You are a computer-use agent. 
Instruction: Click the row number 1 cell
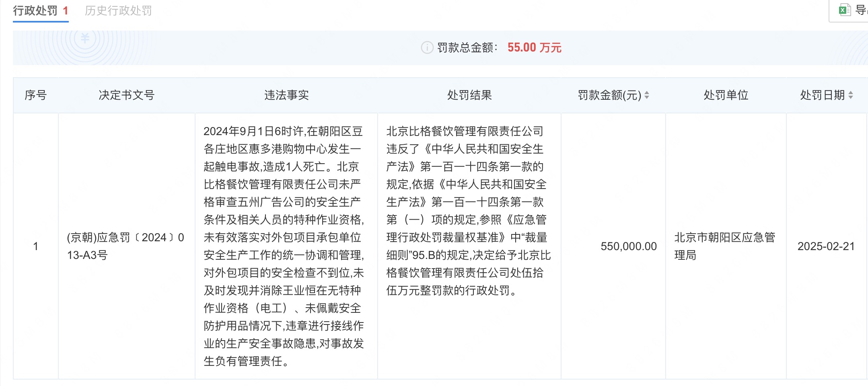tap(36, 246)
